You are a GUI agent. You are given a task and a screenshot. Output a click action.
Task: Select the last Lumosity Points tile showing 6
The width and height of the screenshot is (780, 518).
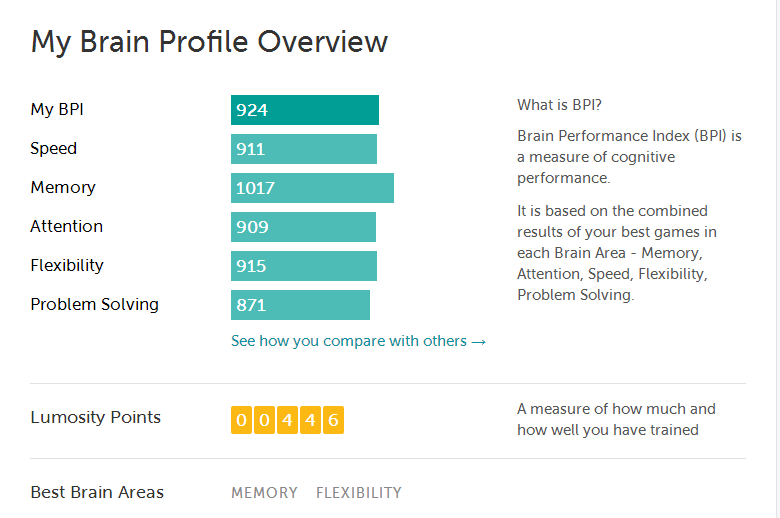pos(333,420)
